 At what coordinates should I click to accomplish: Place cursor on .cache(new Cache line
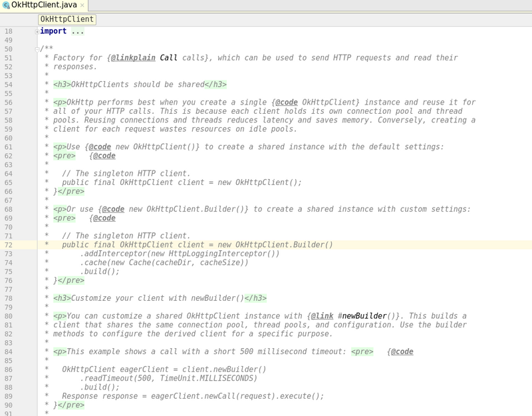[x=164, y=263]
